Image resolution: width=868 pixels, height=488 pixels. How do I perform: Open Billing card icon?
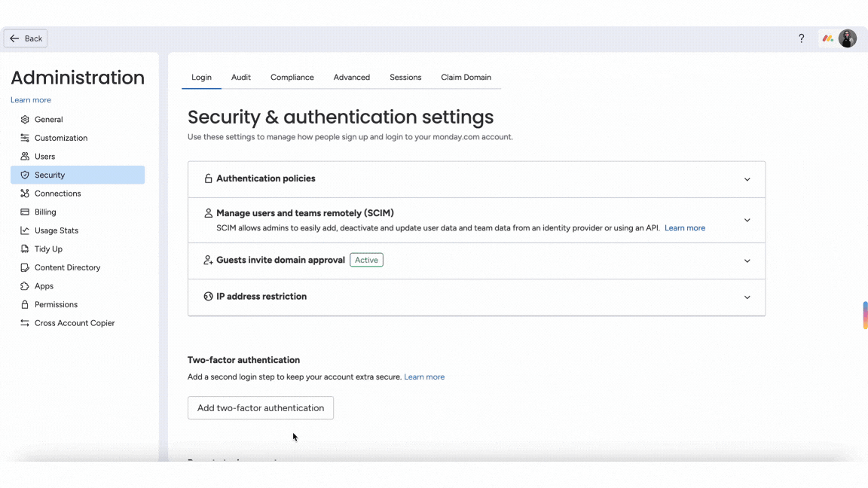[x=25, y=212]
